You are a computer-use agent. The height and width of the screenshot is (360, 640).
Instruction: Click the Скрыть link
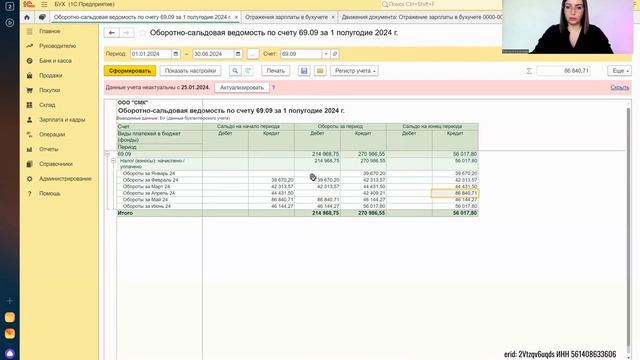pyautogui.click(x=620, y=87)
